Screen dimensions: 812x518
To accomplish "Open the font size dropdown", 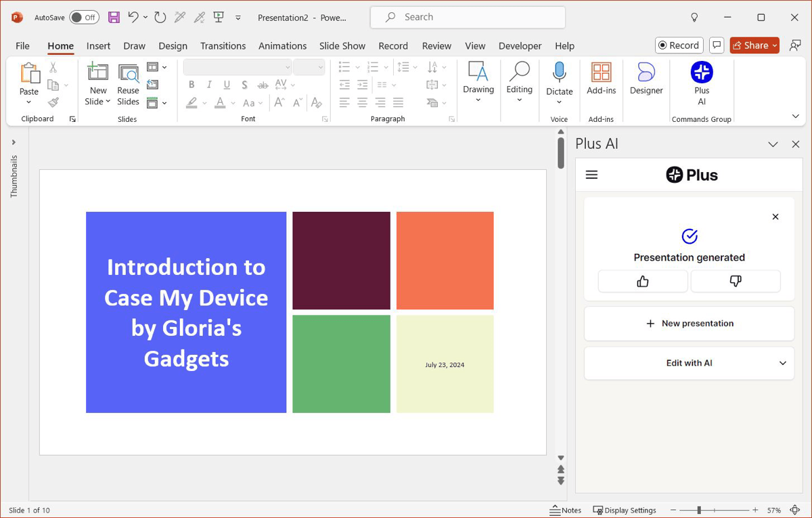I will point(320,67).
